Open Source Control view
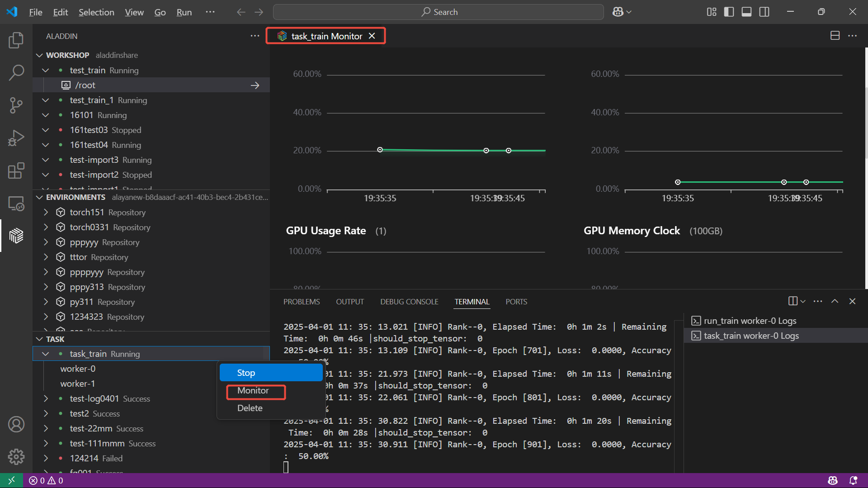This screenshot has height=488, width=868. (16, 105)
